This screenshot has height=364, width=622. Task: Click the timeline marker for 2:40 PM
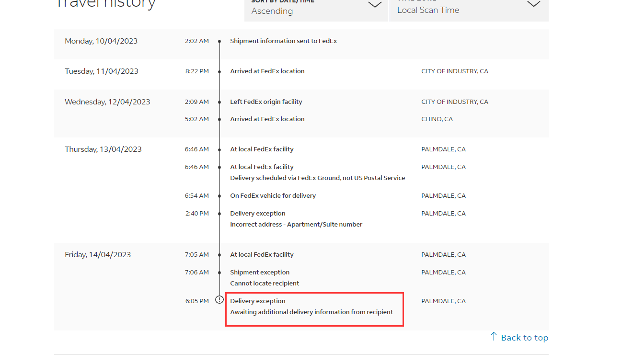pyautogui.click(x=219, y=214)
